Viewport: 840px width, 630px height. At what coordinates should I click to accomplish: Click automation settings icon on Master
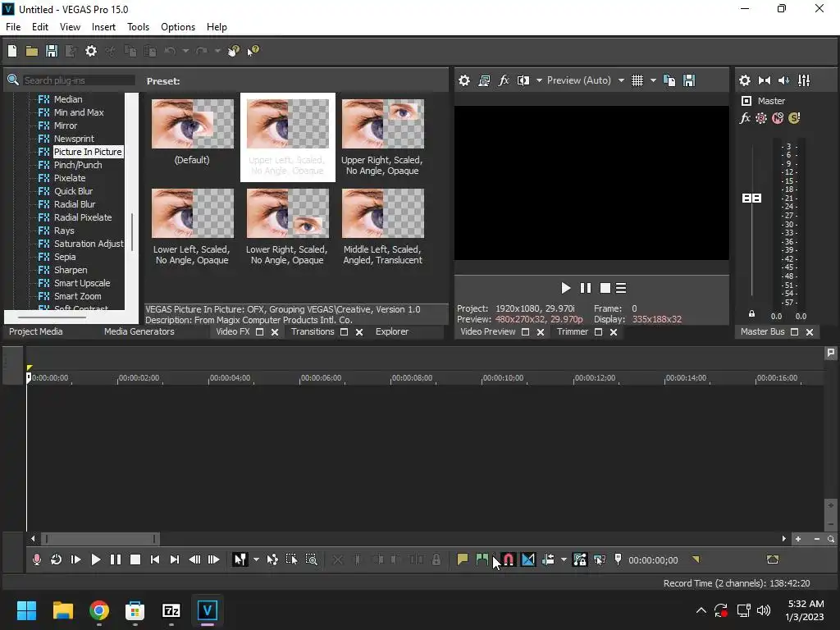761,118
